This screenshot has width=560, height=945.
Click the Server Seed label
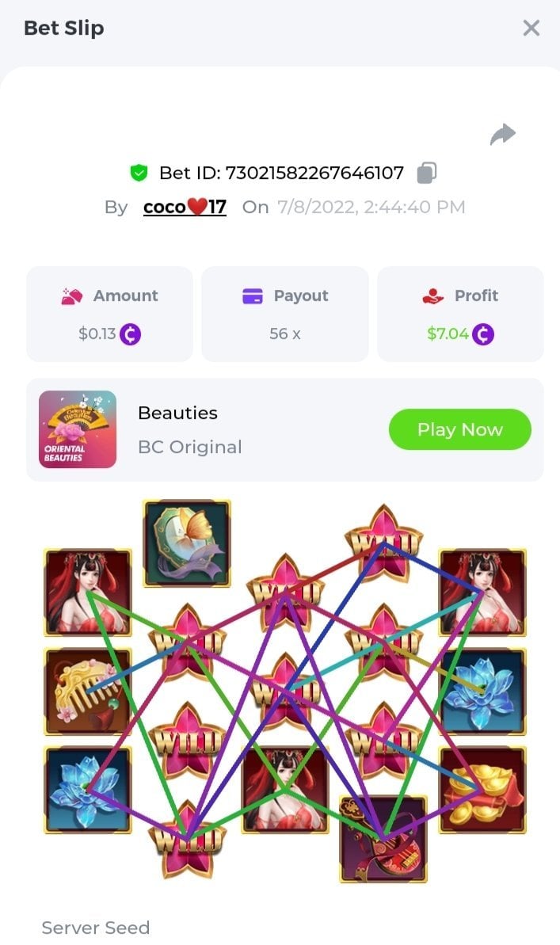[96, 928]
